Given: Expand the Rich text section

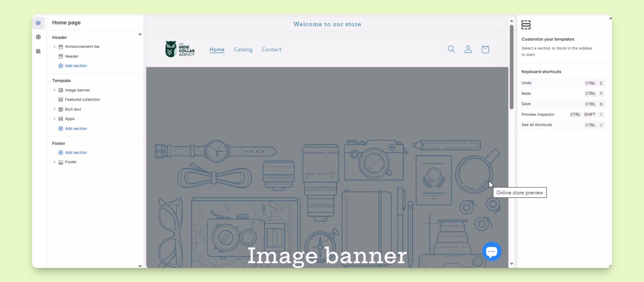Looking at the screenshot, I should tap(54, 109).
